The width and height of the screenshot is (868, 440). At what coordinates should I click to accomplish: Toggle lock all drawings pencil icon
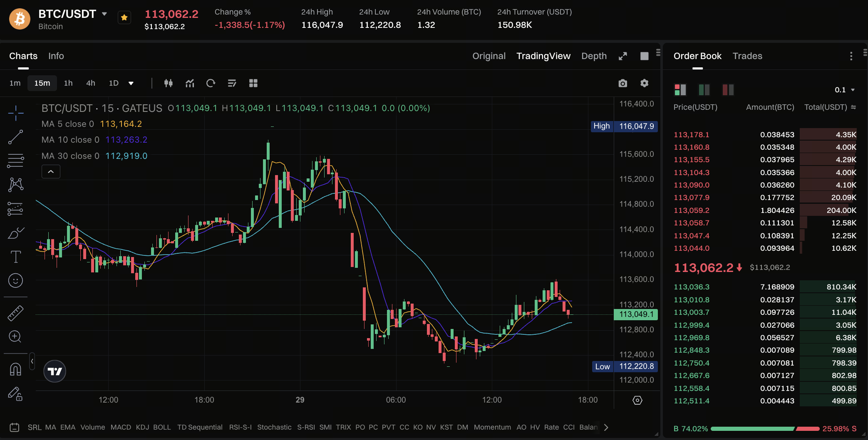pos(15,393)
